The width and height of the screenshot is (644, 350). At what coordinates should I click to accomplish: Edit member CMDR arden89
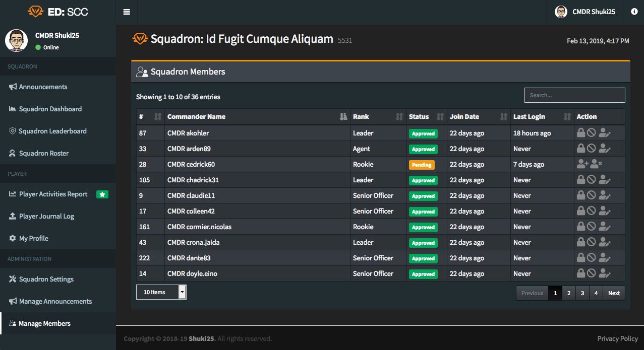[x=604, y=149]
